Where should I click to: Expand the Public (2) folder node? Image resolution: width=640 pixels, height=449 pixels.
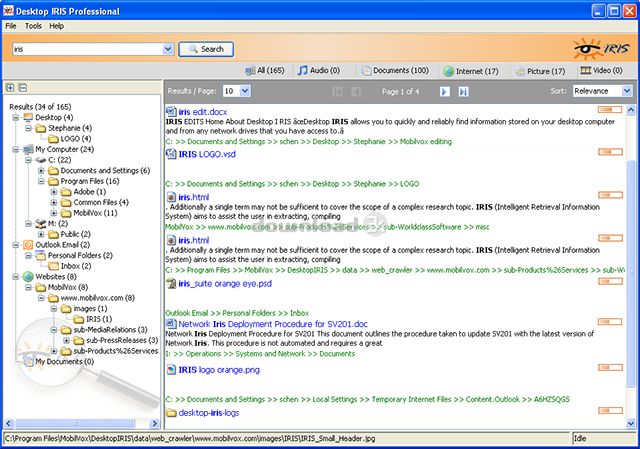(41, 234)
